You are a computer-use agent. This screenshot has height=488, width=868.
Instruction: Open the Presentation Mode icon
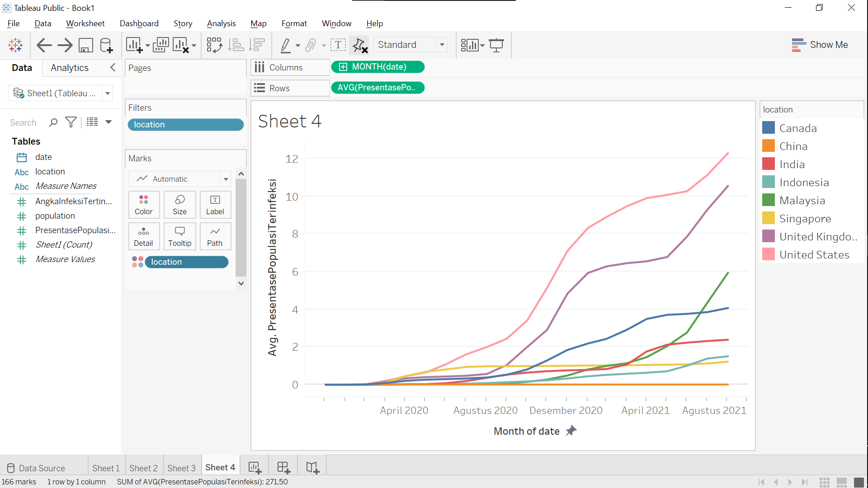(496, 45)
